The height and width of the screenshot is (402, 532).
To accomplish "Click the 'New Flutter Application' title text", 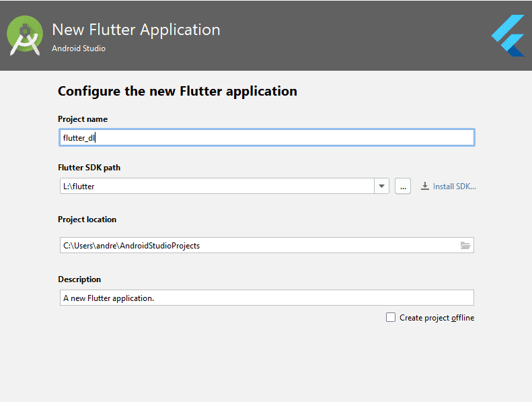I will click(136, 30).
